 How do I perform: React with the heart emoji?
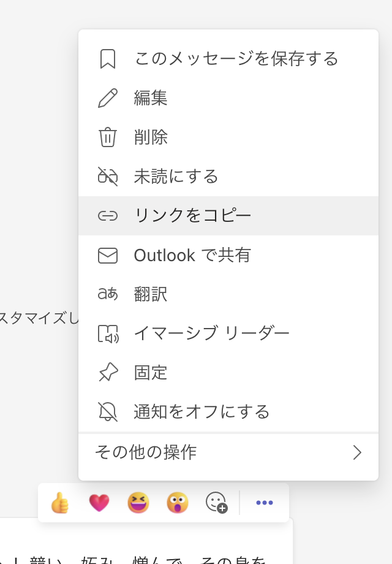click(99, 503)
